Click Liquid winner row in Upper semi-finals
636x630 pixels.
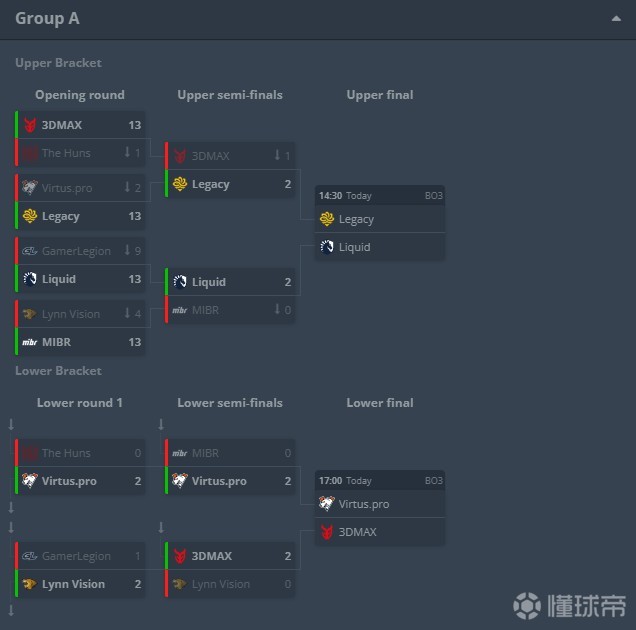tap(230, 282)
